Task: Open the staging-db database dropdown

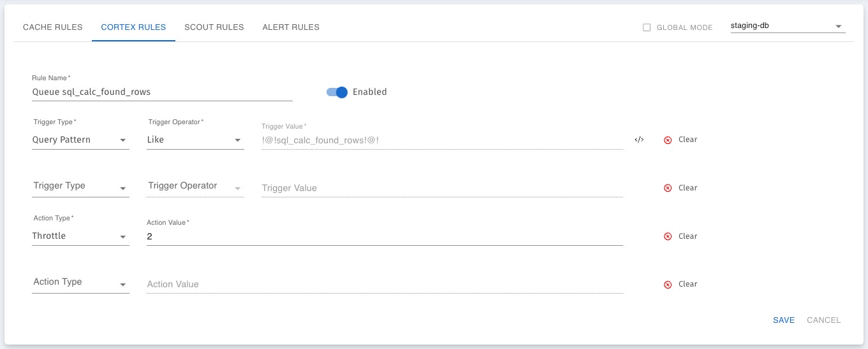Action: 788,27
